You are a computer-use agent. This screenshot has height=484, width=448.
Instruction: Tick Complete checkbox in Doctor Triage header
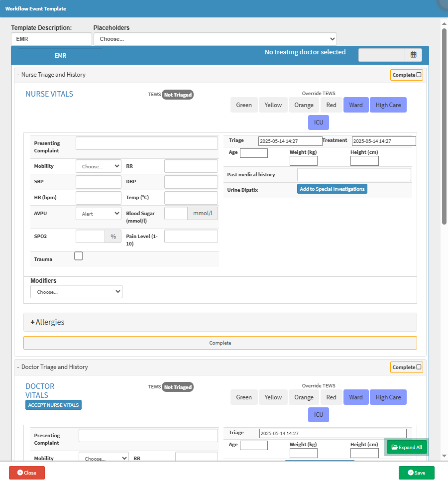pos(419,367)
